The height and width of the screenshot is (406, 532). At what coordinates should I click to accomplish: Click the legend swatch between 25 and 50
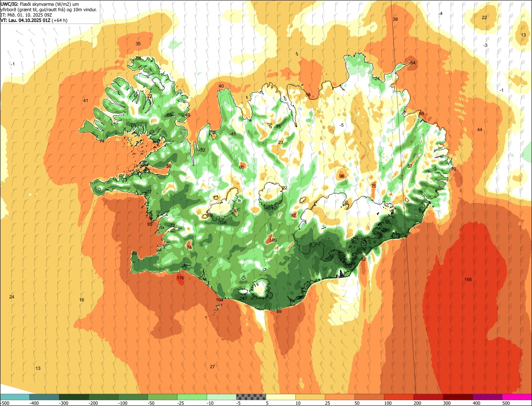[x=340, y=397]
